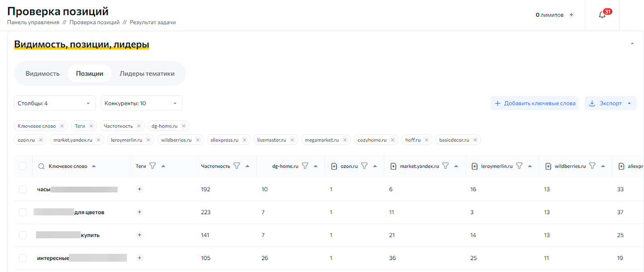
Task: Sort the wildberries.ru column with arrow
Action: (x=603, y=166)
